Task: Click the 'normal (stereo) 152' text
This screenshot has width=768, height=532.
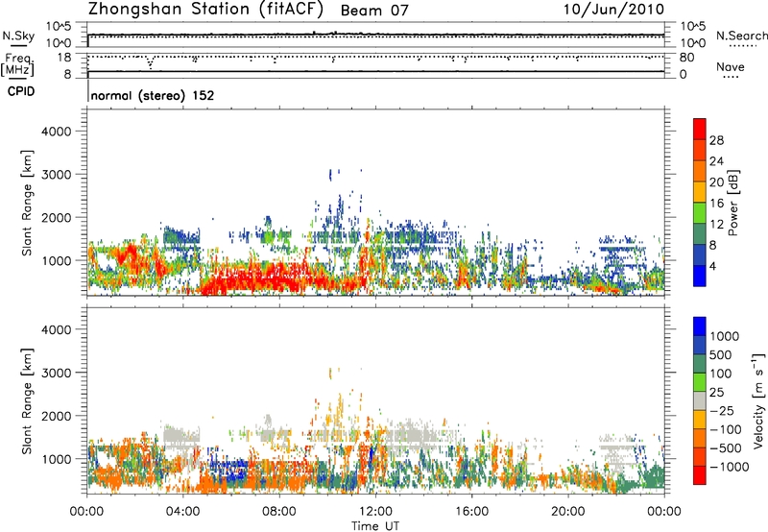Action: [x=153, y=95]
